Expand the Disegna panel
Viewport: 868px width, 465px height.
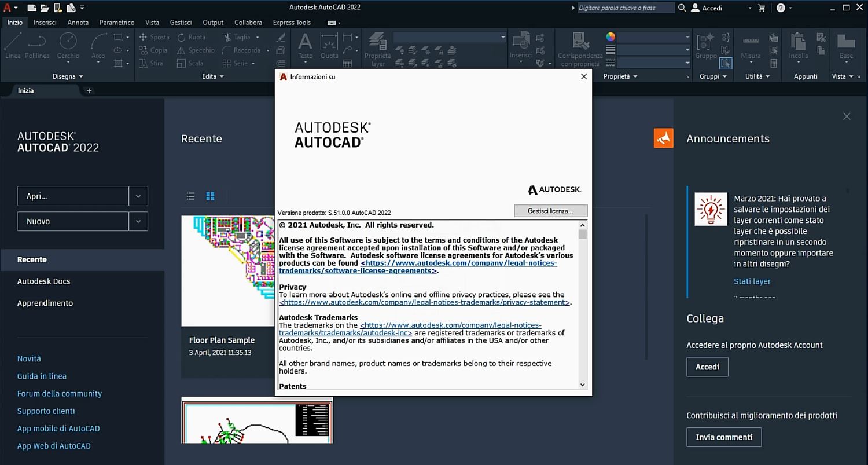pos(68,76)
